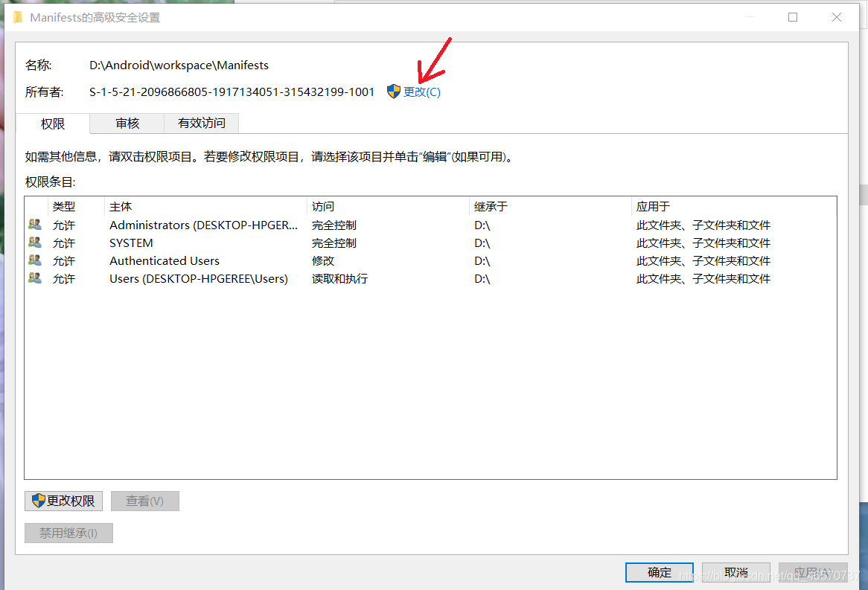Click the shield icon beside 更改(C)
The image size is (868, 590).
click(394, 92)
